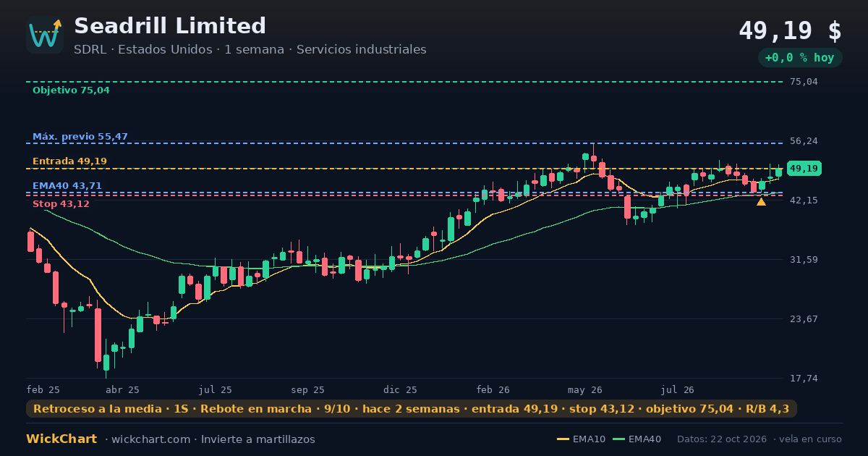Click the jul 25 date label

click(x=216, y=389)
